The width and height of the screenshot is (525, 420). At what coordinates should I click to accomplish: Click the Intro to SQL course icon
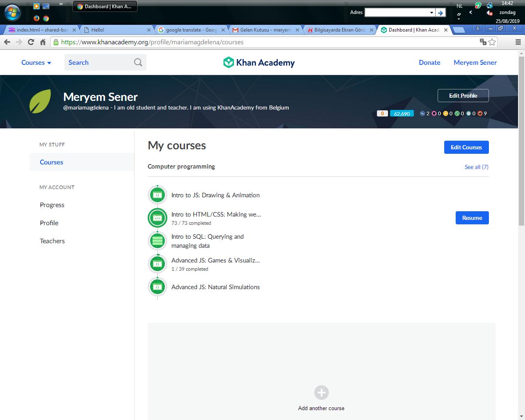point(157,241)
